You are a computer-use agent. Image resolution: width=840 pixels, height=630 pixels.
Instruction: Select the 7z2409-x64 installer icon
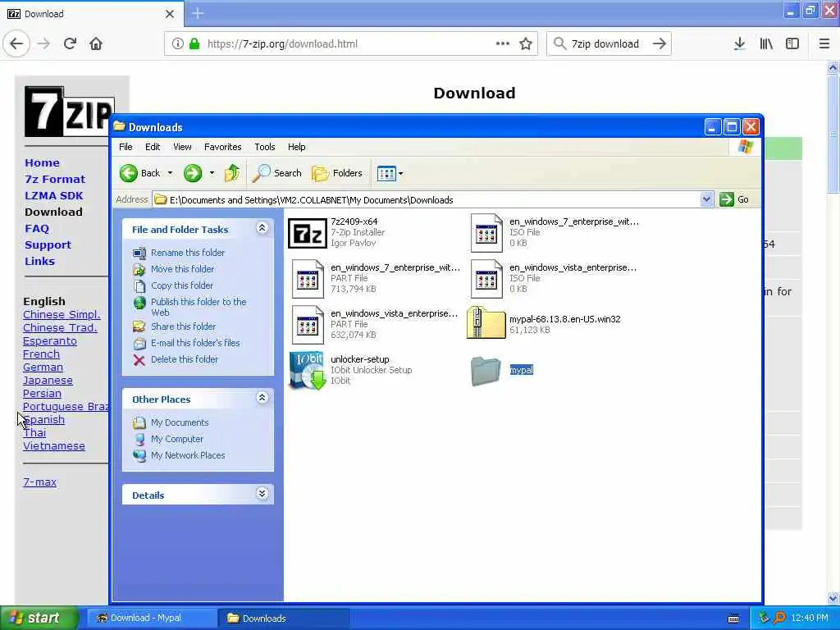click(308, 233)
